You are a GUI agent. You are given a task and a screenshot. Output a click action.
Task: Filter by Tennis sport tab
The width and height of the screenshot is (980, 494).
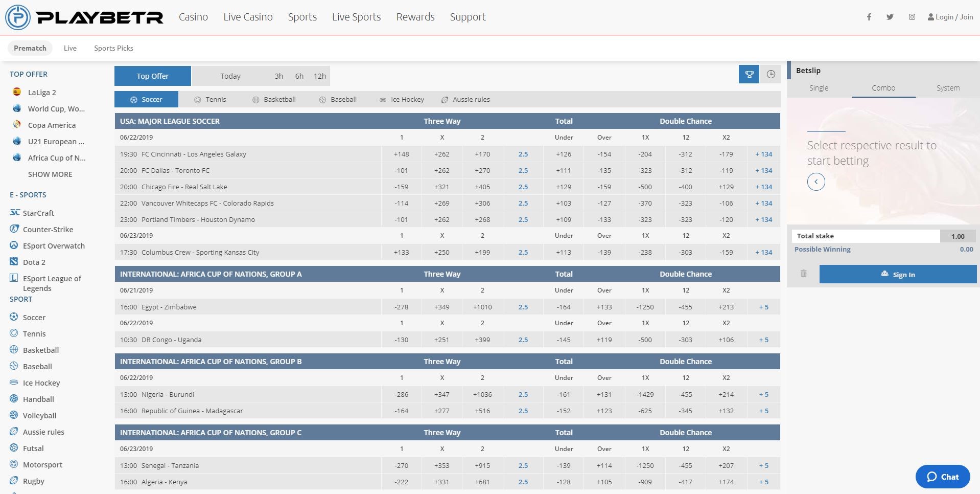pos(210,99)
